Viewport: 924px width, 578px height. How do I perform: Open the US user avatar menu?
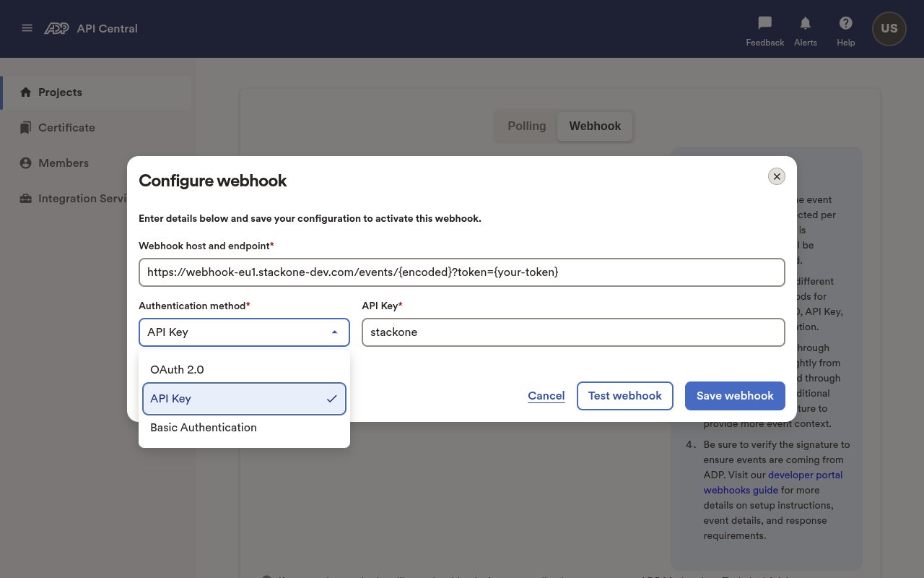pos(889,29)
